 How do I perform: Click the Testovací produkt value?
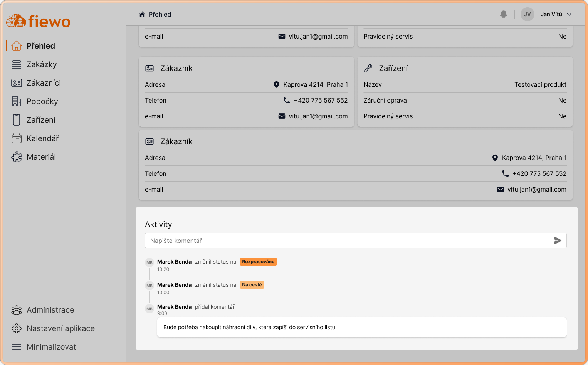click(540, 84)
